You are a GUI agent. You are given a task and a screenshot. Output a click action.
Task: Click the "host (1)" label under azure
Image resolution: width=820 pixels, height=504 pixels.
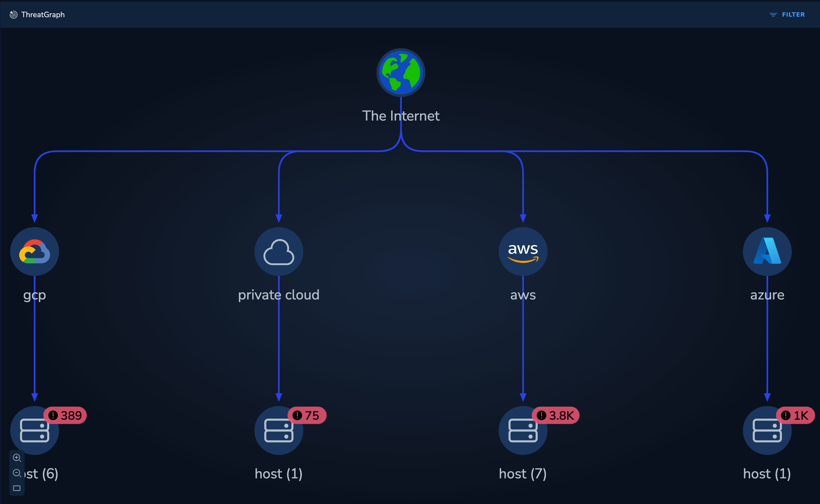click(767, 474)
